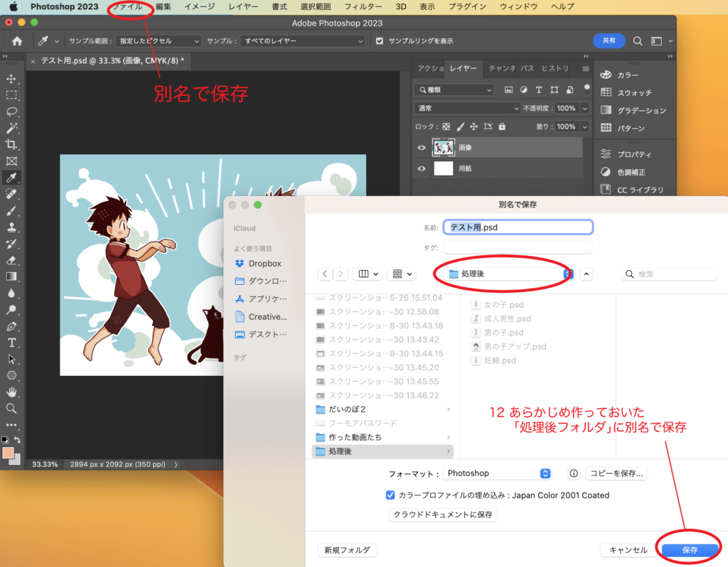Select the Clone Stamp tool
Viewport: 728px width, 567px height.
tap(11, 227)
